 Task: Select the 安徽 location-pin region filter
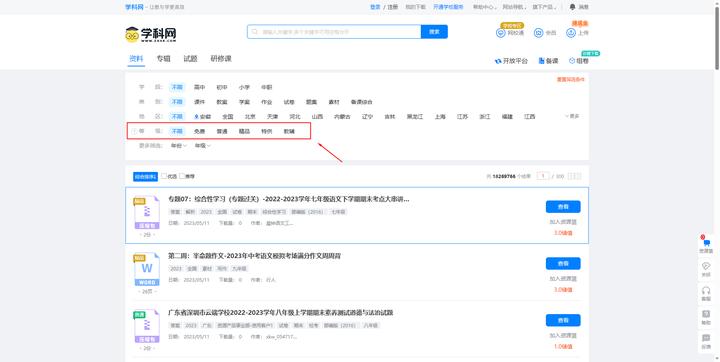pos(202,117)
